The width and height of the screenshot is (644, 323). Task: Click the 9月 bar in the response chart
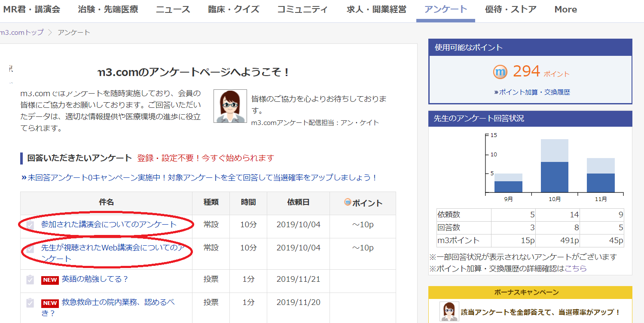[508, 183]
